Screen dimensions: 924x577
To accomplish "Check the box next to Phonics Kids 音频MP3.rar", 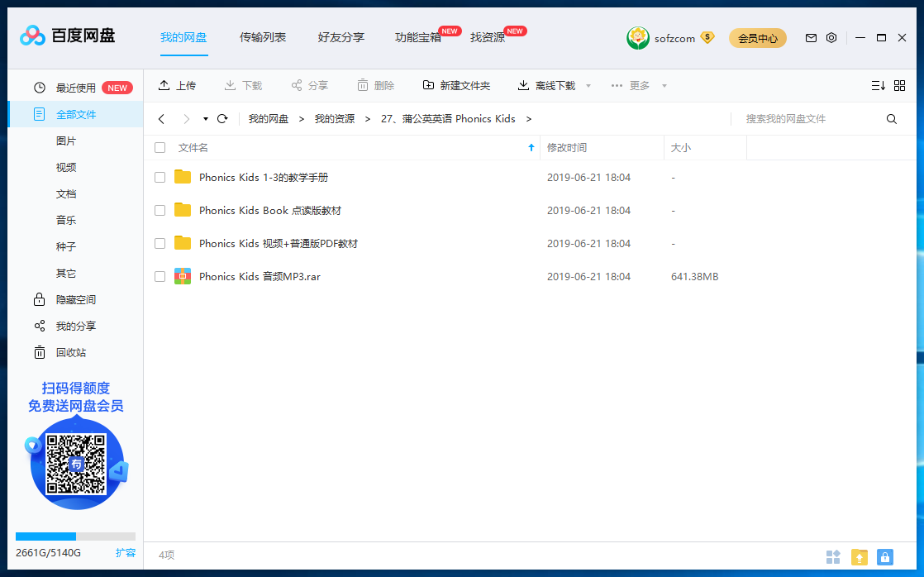I will tap(160, 276).
